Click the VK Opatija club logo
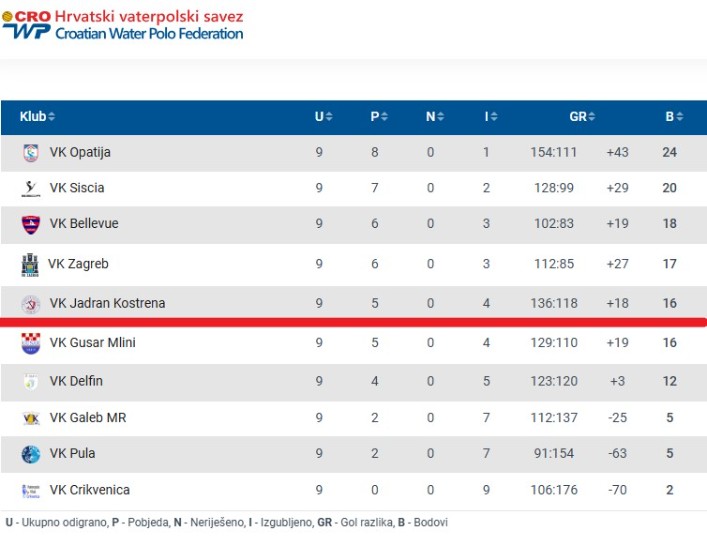The image size is (707, 546). 31,153
